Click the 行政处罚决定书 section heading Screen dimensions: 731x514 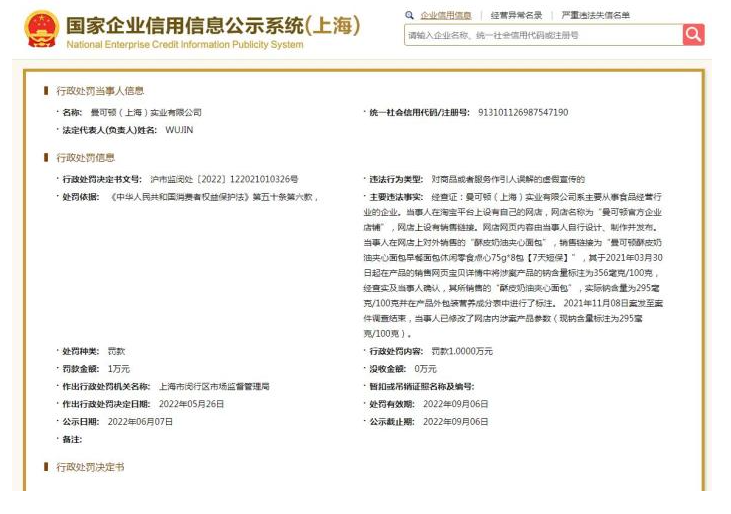(x=90, y=467)
